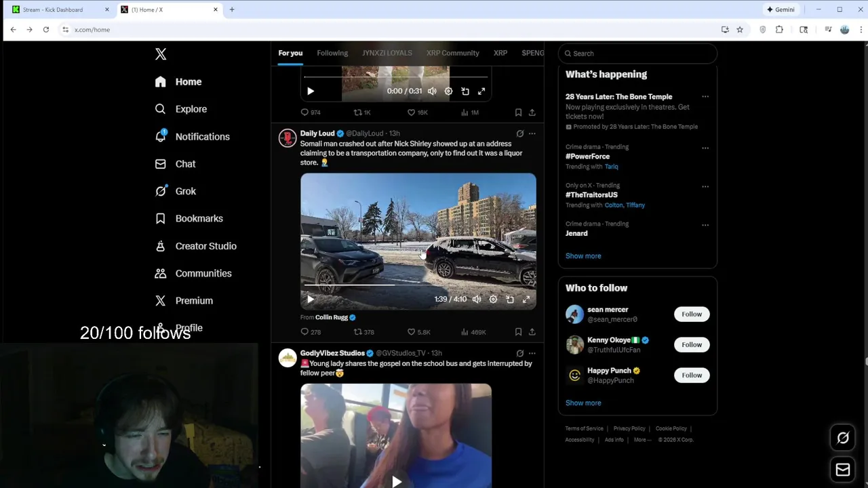This screenshot has width=868, height=488.
Task: Open Chat in the sidebar
Action: tap(175, 164)
